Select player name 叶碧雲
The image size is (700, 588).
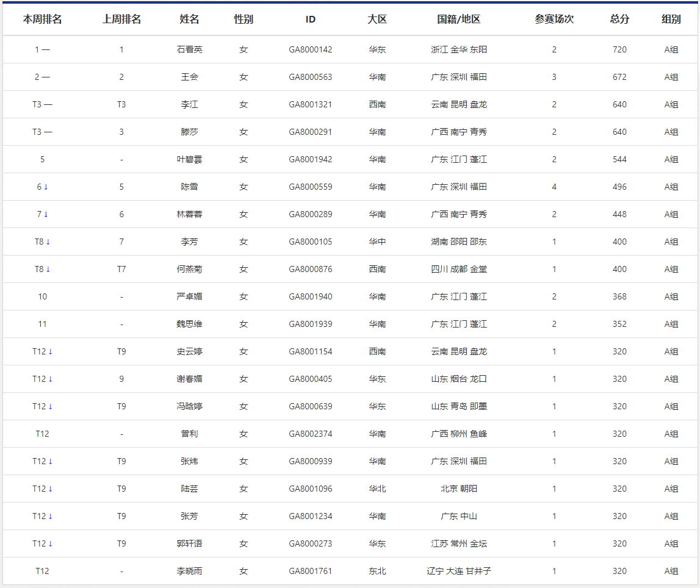pos(189,159)
